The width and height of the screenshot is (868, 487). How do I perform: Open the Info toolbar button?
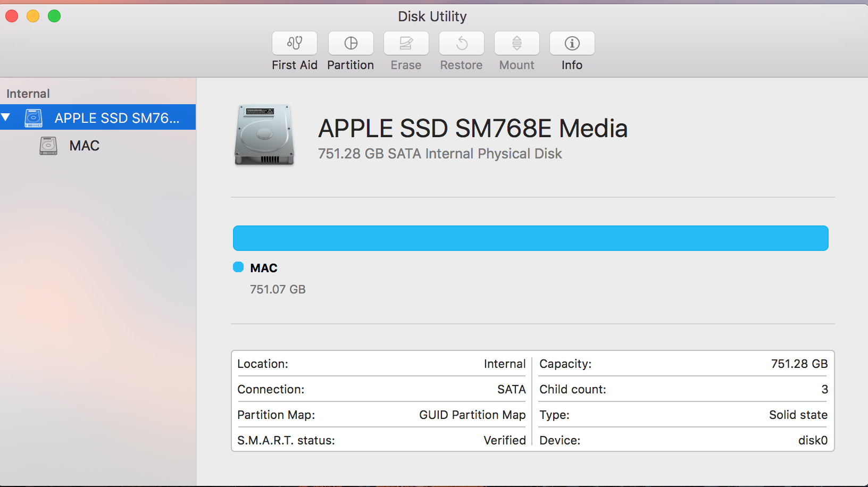(x=572, y=43)
